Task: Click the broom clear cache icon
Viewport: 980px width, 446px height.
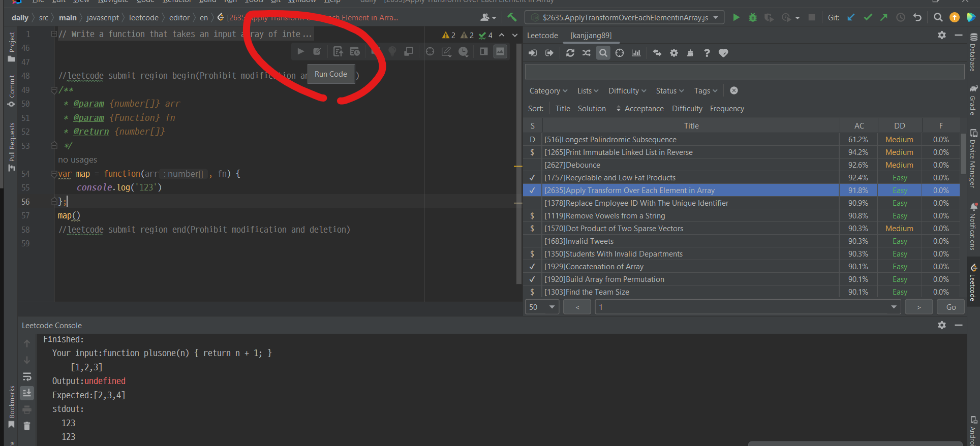Action: tap(690, 53)
